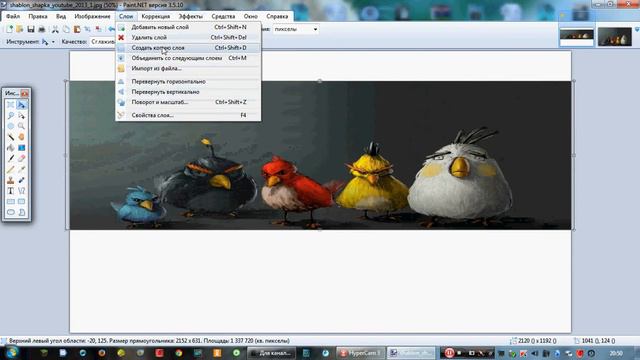Click the HyperCam taskbar button

[x=360, y=353]
